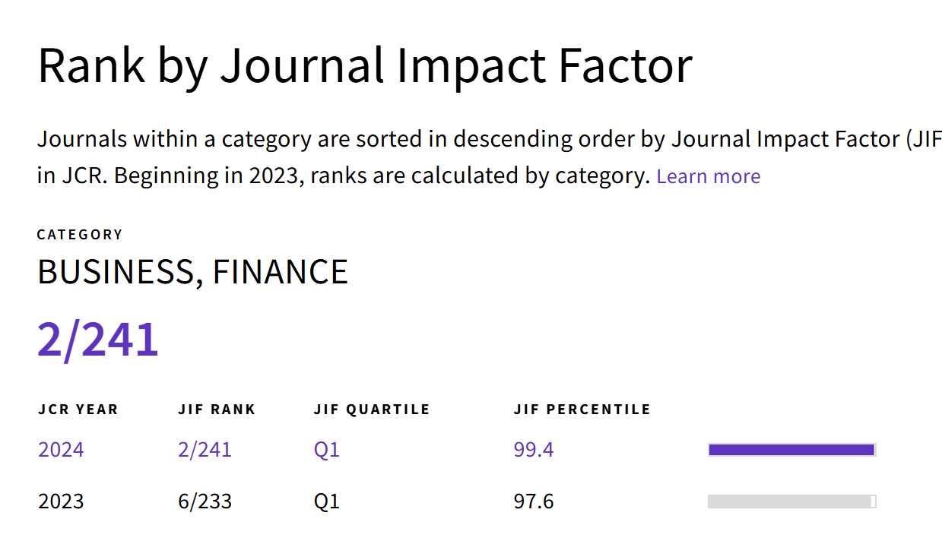Click the CATEGORY label
Screen dimensions: 942x560
(x=80, y=235)
